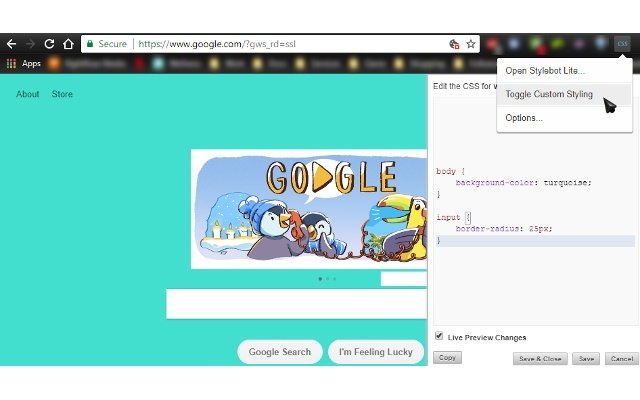
Task: Click the Save button in CSS editor
Action: [586, 359]
